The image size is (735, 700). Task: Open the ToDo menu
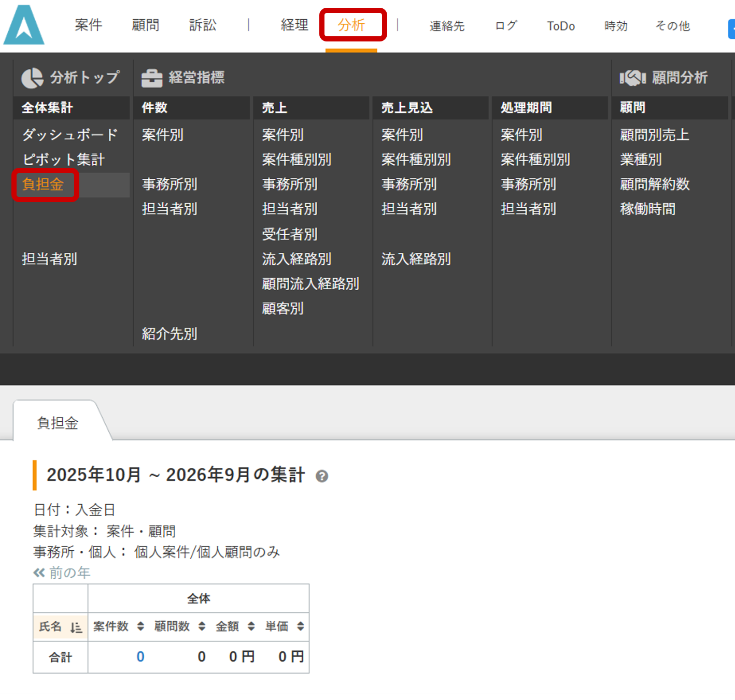[x=561, y=26]
